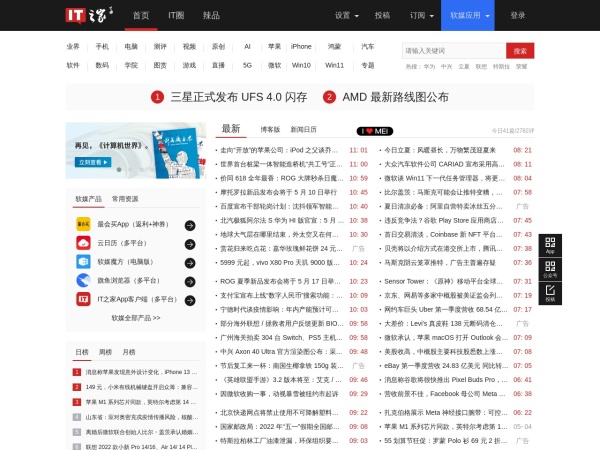Click the 公众号 QR code sidebar icon
This screenshot has width=600, height=450.
550,270
